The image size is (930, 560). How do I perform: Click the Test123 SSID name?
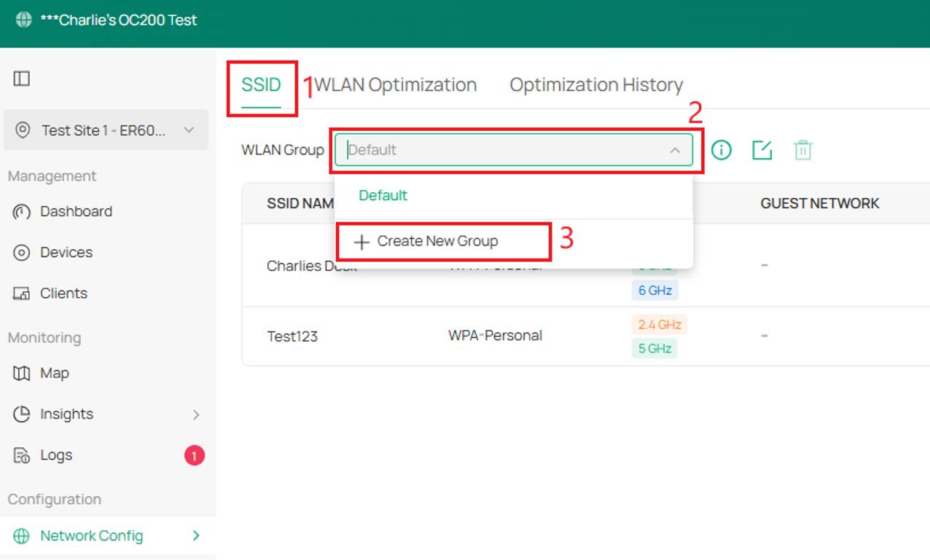pos(292,336)
